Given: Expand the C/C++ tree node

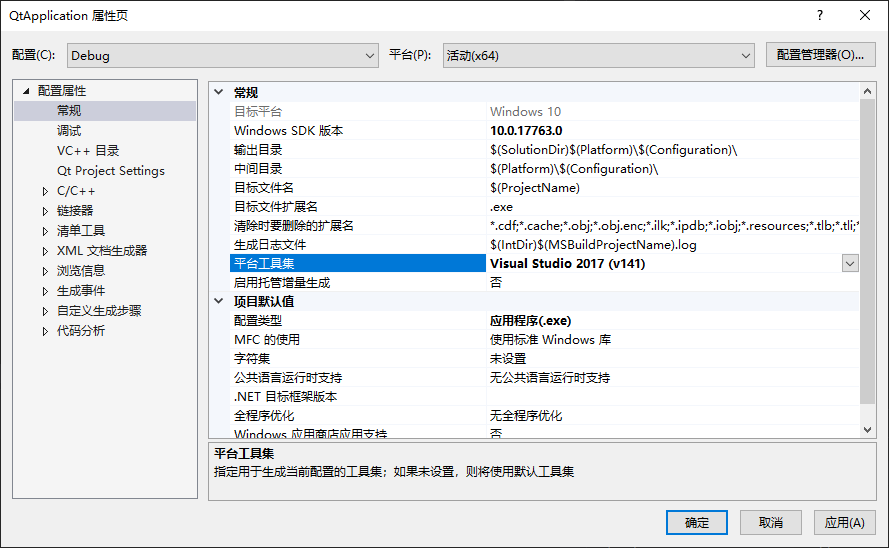Looking at the screenshot, I should point(45,191).
